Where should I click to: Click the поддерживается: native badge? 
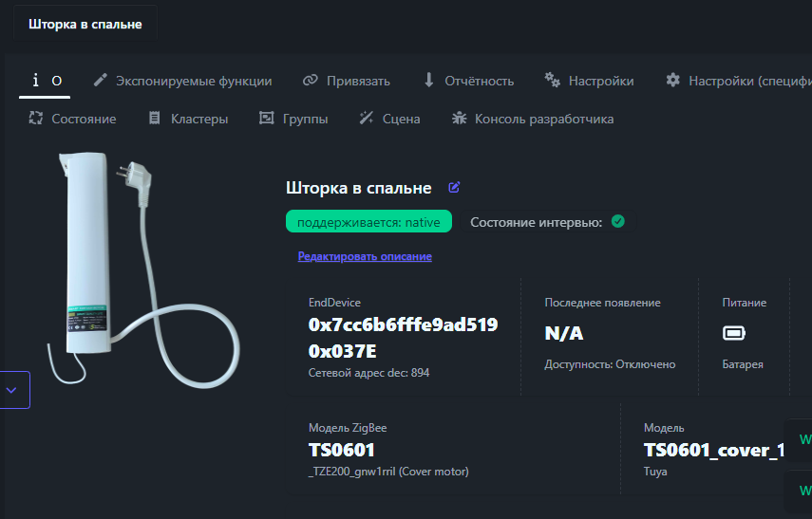368,221
